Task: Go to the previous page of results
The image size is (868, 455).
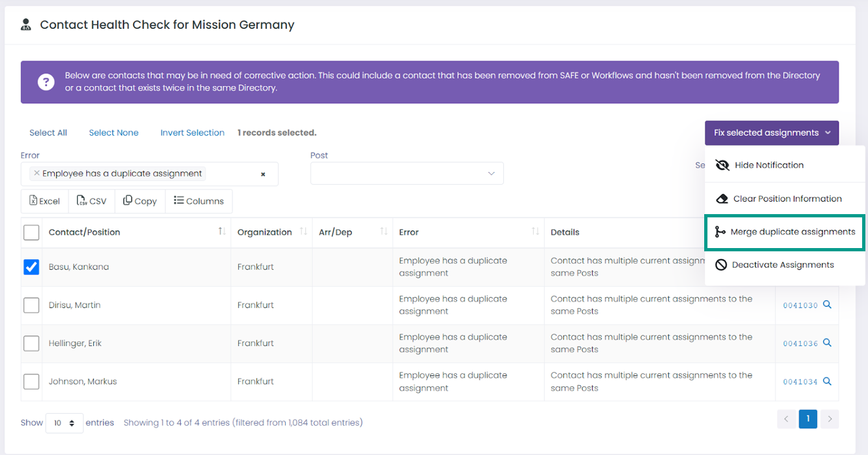Action: pyautogui.click(x=786, y=419)
